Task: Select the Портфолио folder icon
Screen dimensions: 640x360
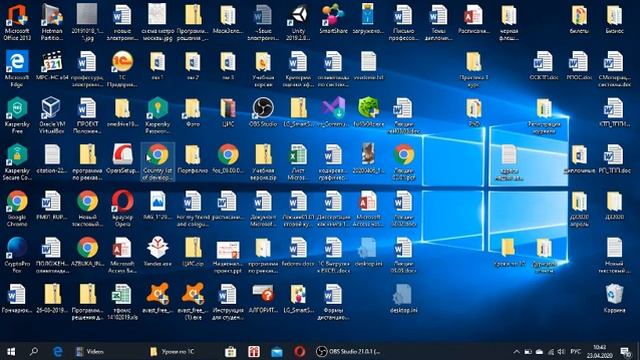Action: [193, 159]
